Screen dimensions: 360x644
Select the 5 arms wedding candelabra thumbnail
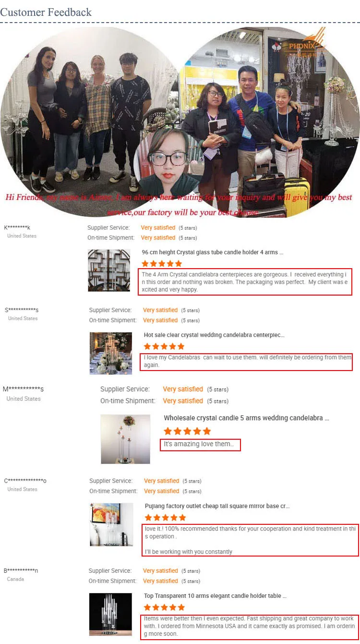[125, 439]
